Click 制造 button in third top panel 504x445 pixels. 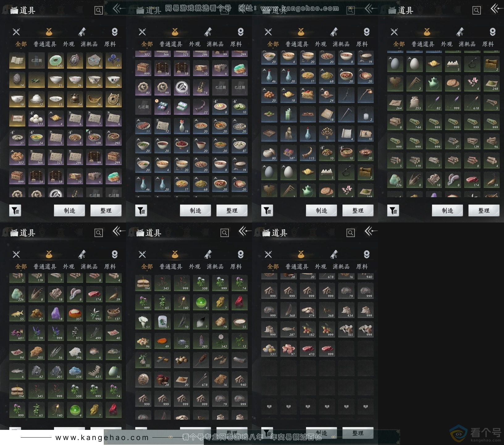coord(321,210)
